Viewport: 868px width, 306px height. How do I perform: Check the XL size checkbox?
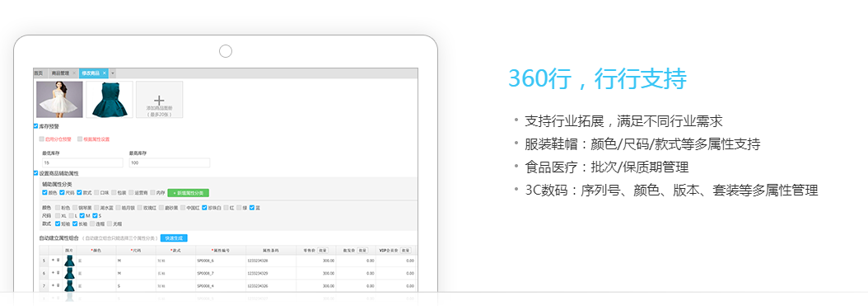(x=58, y=215)
